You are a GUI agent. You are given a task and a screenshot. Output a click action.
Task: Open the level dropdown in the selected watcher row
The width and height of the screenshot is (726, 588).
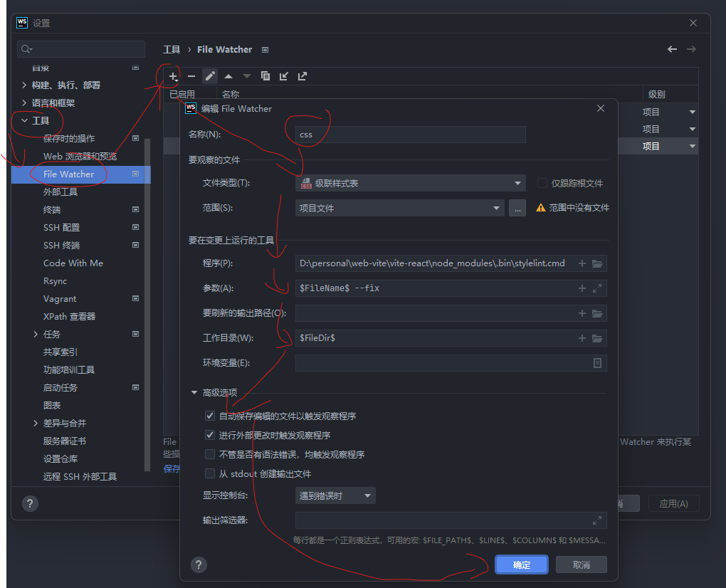[693, 147]
